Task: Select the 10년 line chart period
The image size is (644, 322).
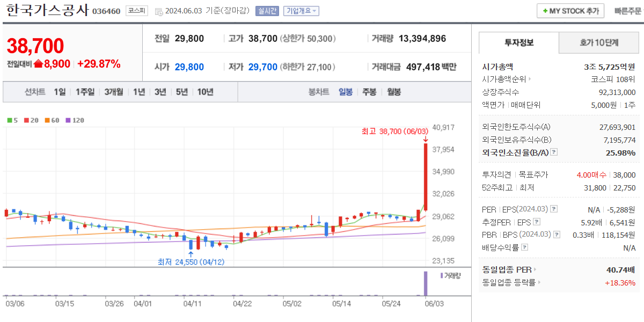Action: [x=205, y=92]
